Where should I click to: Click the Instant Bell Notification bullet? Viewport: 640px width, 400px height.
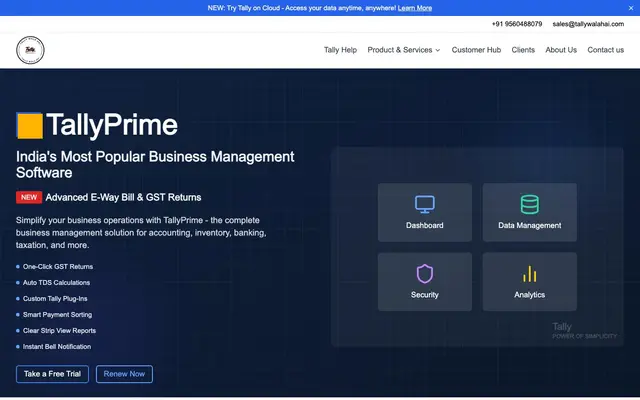click(57, 347)
